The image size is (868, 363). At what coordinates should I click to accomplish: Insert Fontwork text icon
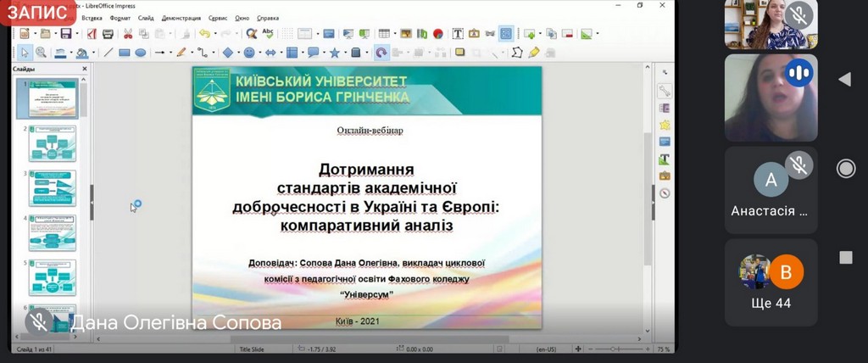pos(474,34)
